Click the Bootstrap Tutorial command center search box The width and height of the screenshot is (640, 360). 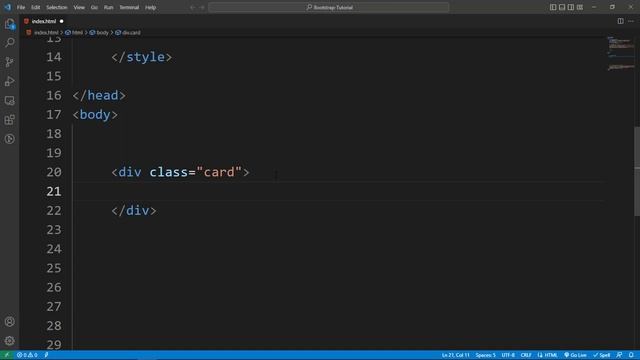329,7
